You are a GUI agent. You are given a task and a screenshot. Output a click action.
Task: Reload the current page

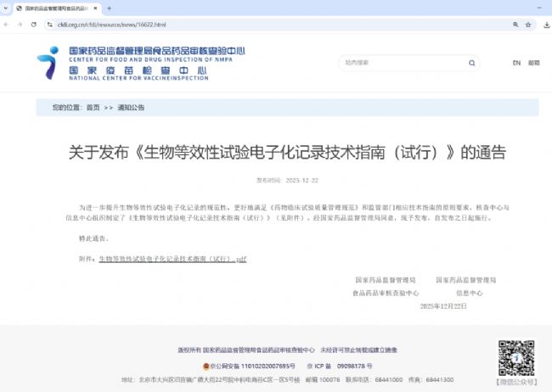click(33, 24)
